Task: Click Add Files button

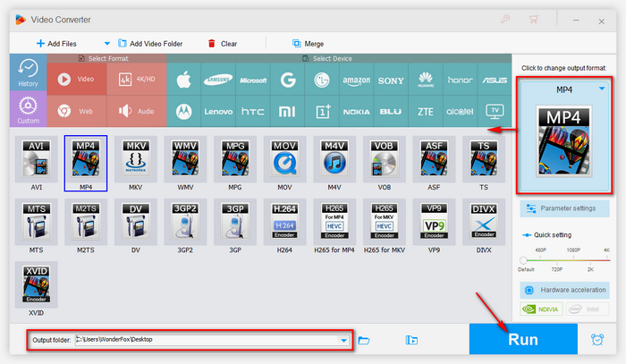Action: (56, 44)
